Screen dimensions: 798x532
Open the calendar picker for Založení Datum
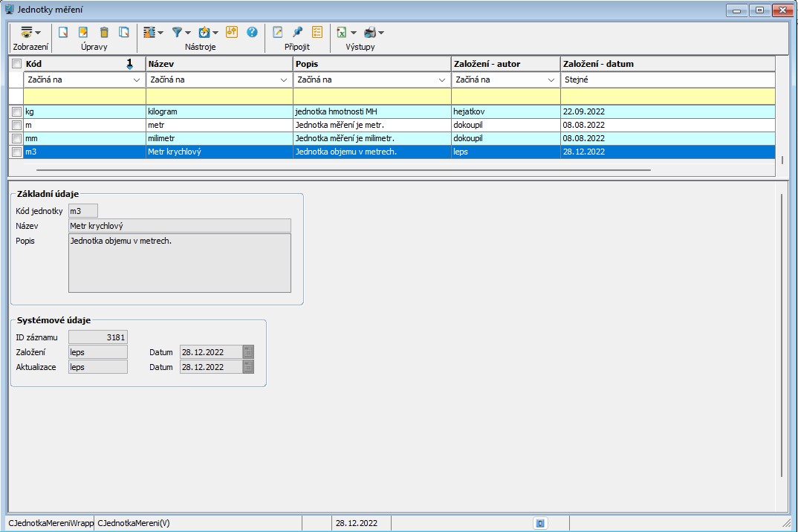click(x=248, y=352)
